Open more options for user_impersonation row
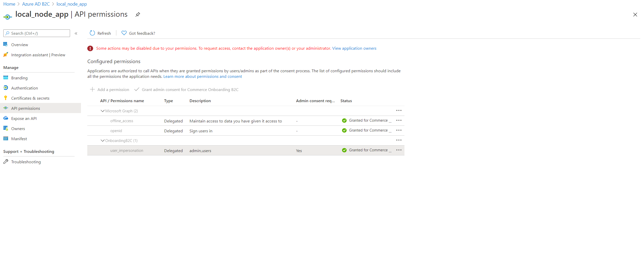This screenshot has height=253, width=644. tap(399, 150)
